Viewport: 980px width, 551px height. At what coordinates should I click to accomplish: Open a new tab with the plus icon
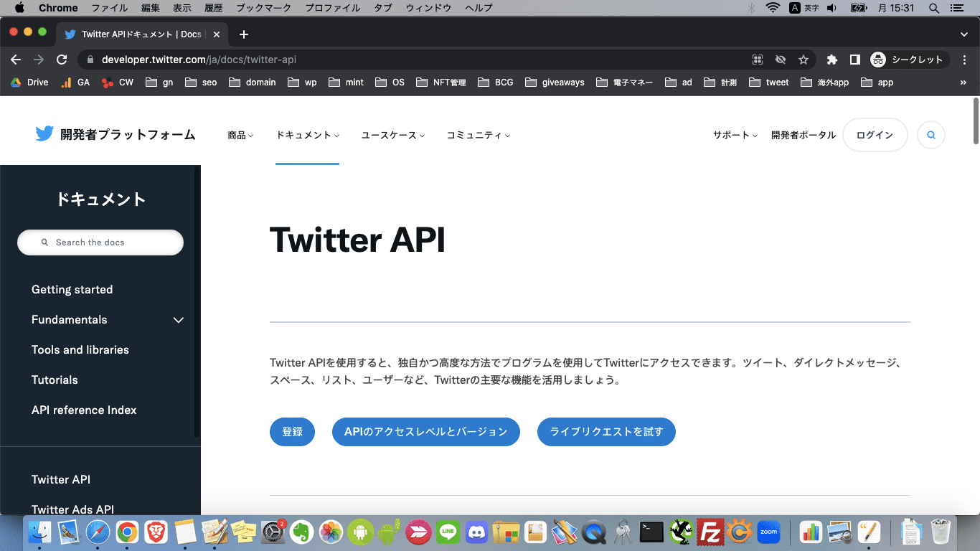click(x=244, y=34)
